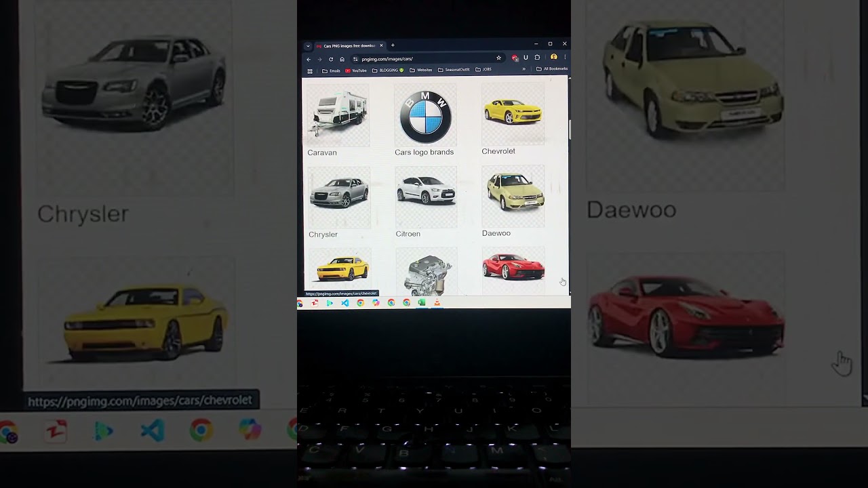Screen dimensions: 868x488
Task: Expand hidden bookmarks with the double chevron
Action: point(524,69)
